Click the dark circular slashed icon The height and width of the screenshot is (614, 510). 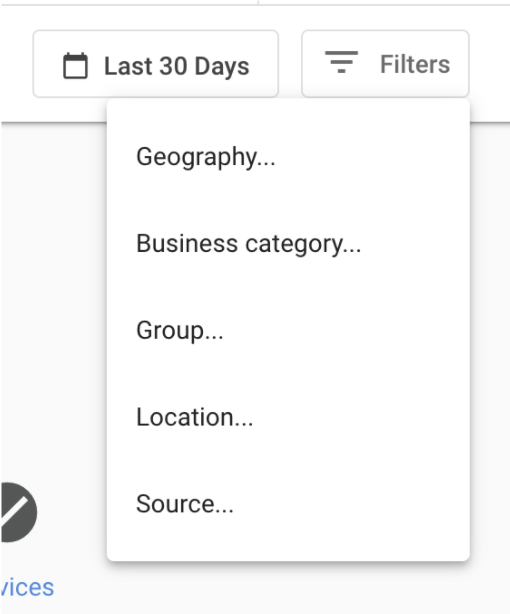[x=18, y=512]
